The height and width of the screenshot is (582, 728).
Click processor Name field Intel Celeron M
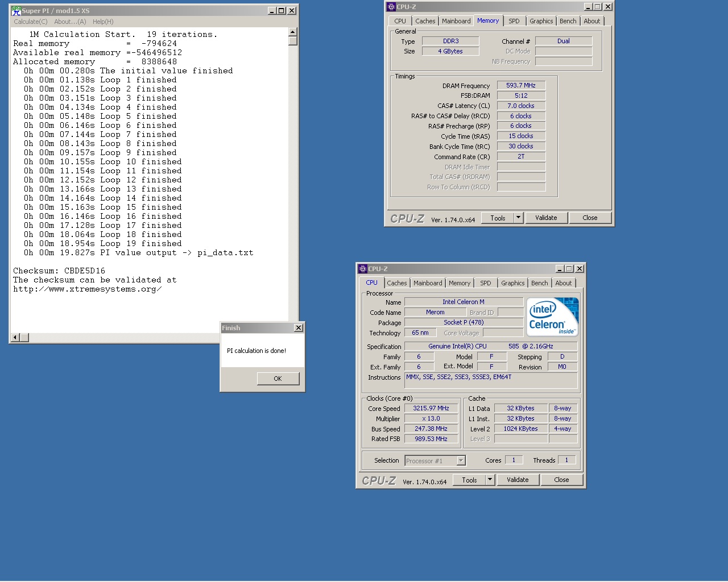(464, 302)
